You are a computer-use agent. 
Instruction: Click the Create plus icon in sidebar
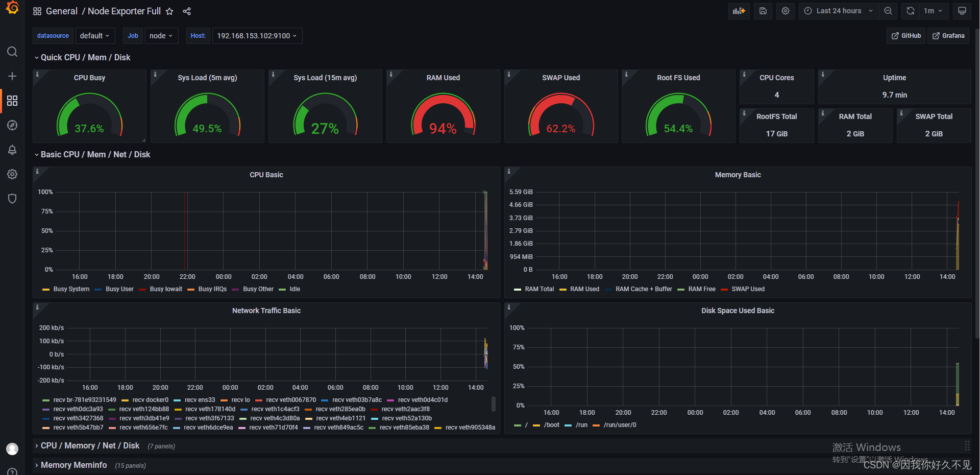[12, 76]
